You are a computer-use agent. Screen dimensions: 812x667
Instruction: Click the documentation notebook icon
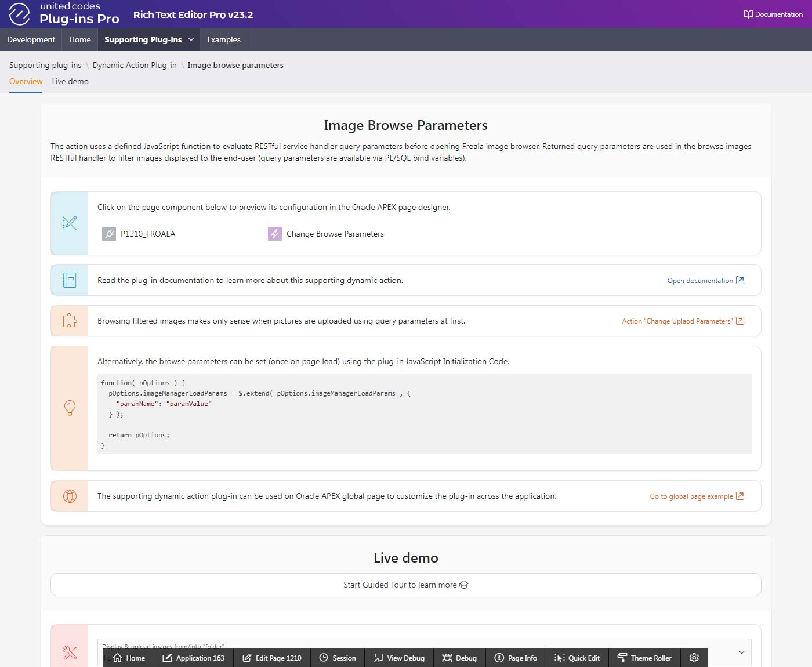tap(70, 280)
